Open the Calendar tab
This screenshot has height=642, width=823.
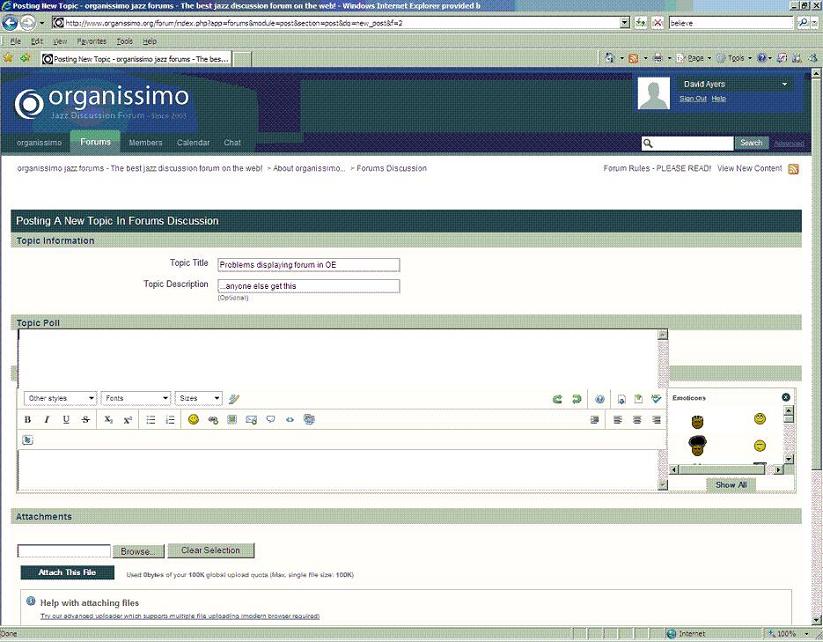[193, 143]
